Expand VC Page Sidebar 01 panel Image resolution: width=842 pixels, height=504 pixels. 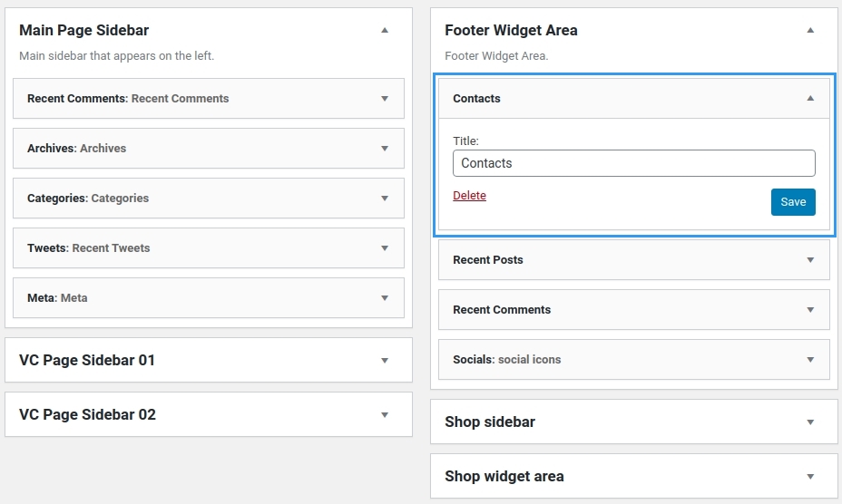[x=385, y=361]
